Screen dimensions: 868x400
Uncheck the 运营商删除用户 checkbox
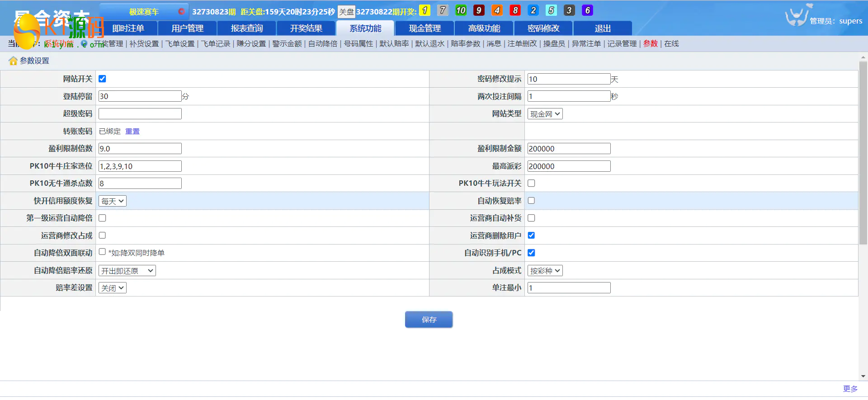531,235
